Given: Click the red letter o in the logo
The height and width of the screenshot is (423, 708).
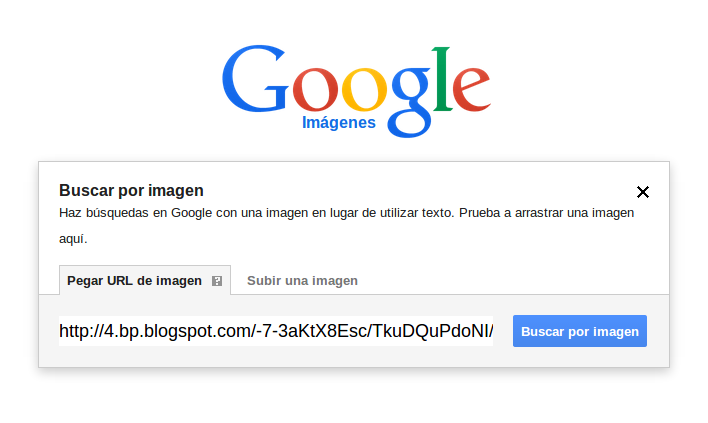Looking at the screenshot, I should point(315,89).
